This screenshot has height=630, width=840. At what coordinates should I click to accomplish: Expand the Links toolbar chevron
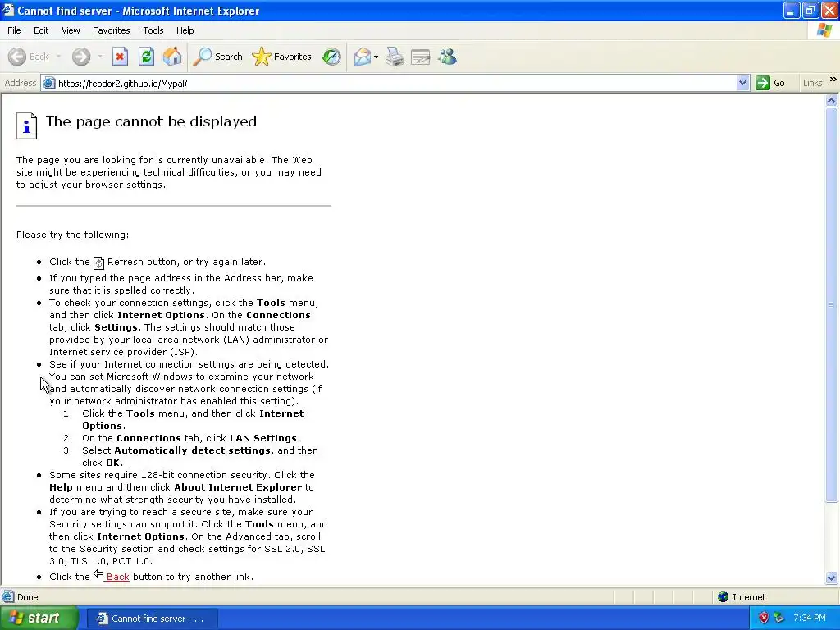coord(833,80)
